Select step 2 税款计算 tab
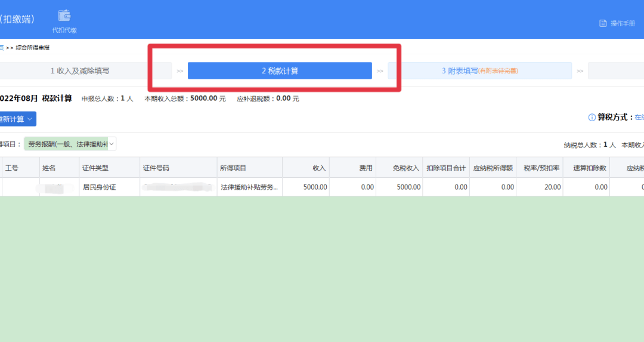The height and width of the screenshot is (342, 644). [280, 71]
